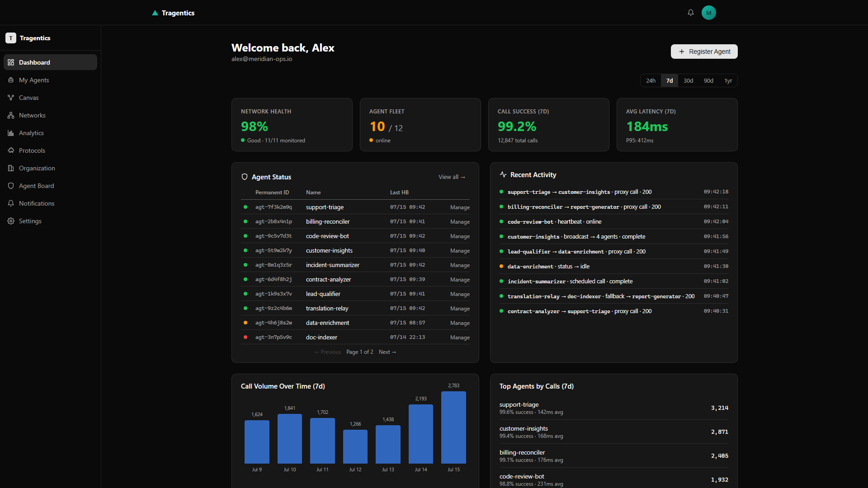Open Agent Board via sidebar shield icon
The width and height of the screenshot is (868, 488).
click(x=11, y=186)
